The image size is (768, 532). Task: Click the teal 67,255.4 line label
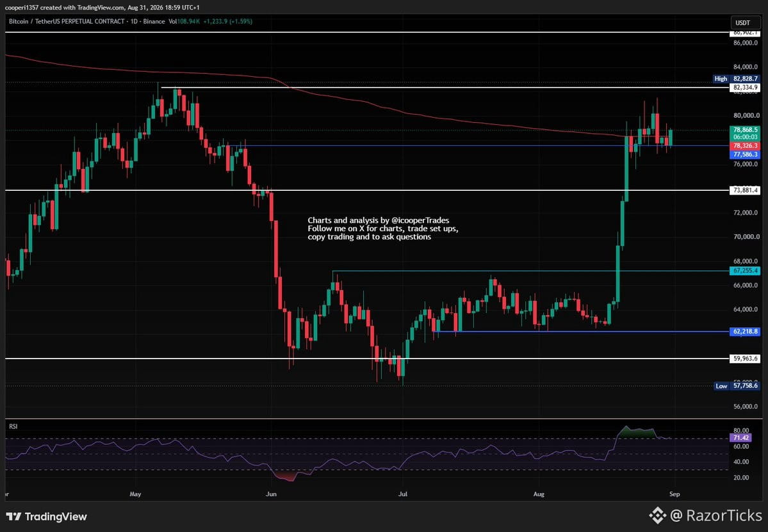point(745,271)
